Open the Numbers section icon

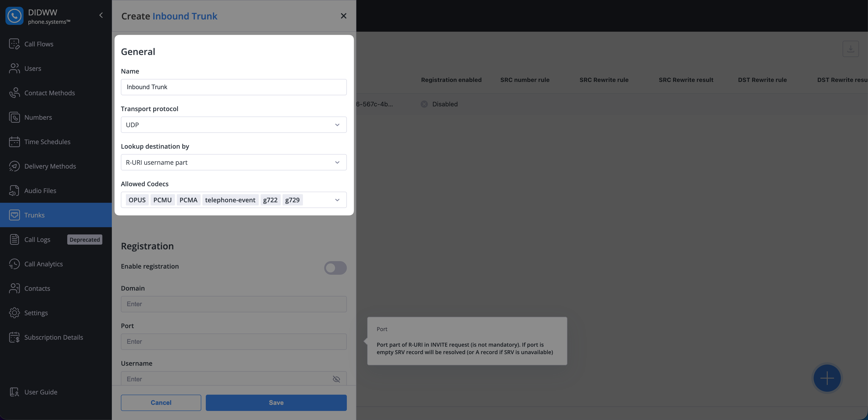(x=14, y=117)
